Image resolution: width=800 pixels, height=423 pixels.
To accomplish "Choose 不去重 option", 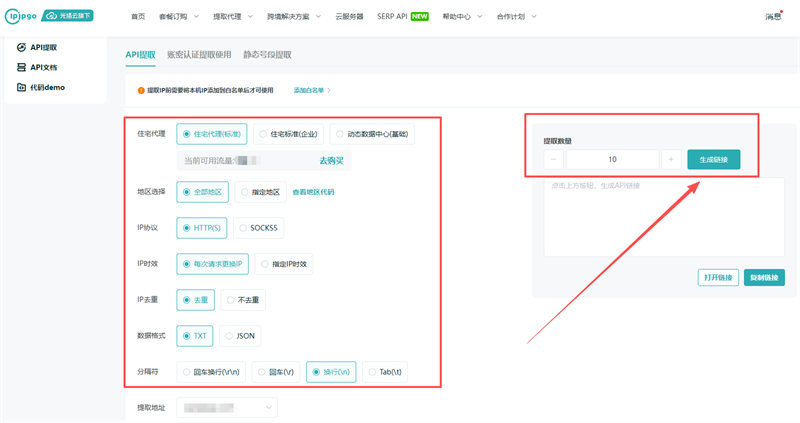I will pos(243,300).
